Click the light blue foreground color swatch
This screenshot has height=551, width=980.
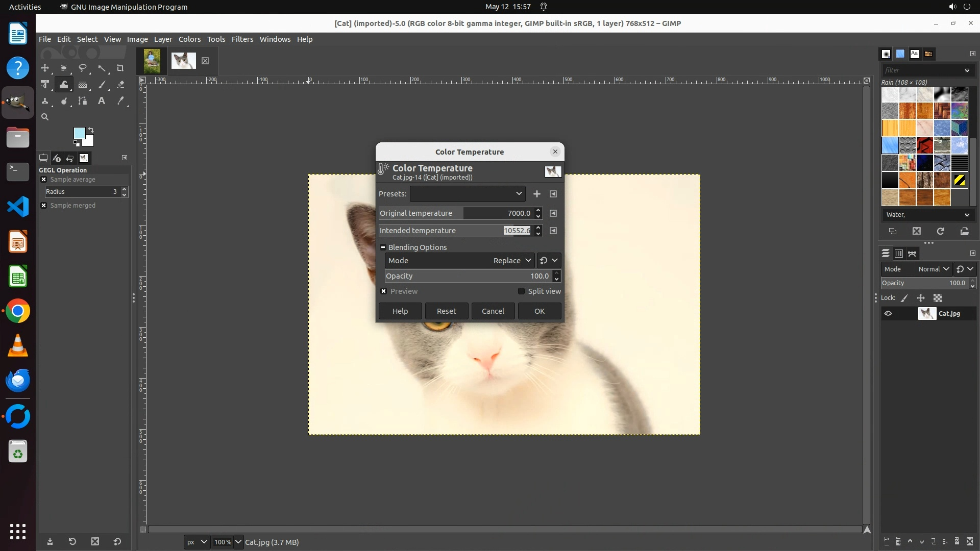pyautogui.click(x=79, y=133)
